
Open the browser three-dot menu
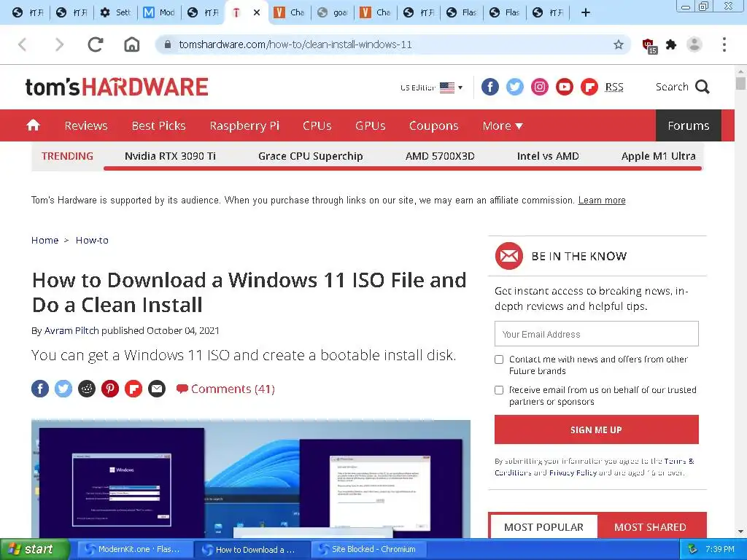(724, 44)
